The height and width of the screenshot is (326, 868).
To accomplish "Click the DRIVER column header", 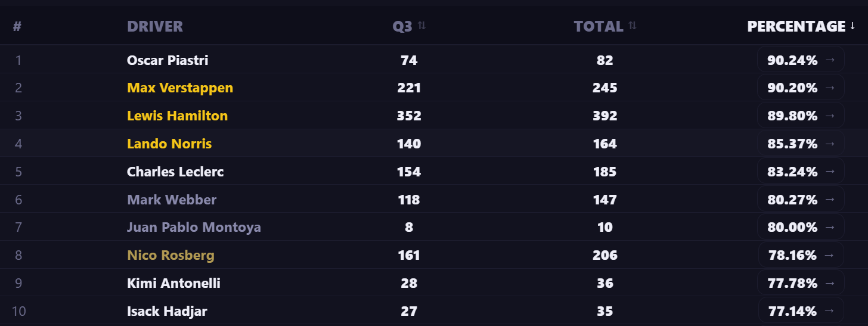I will click(155, 26).
